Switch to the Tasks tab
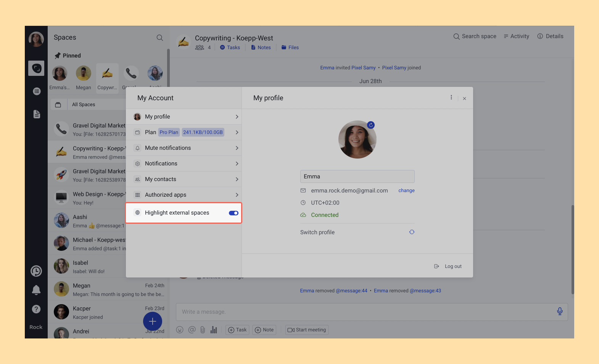Viewport: 599px width, 364px height. point(230,48)
